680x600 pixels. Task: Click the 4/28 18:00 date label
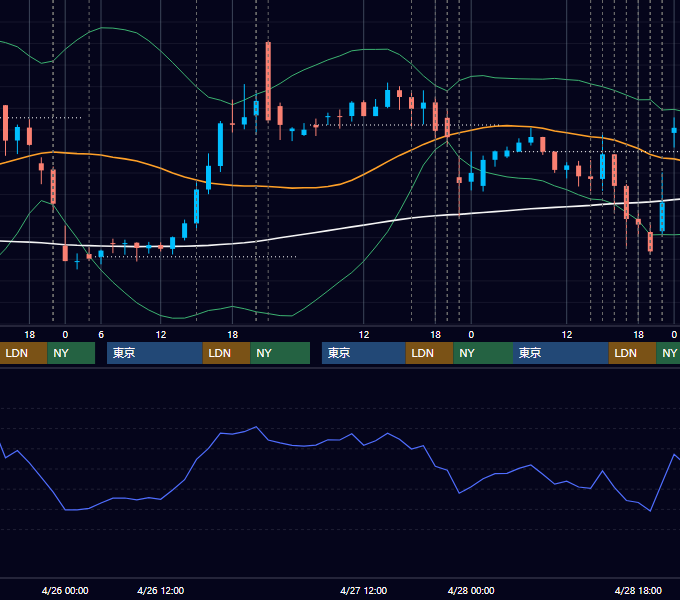[638, 590]
